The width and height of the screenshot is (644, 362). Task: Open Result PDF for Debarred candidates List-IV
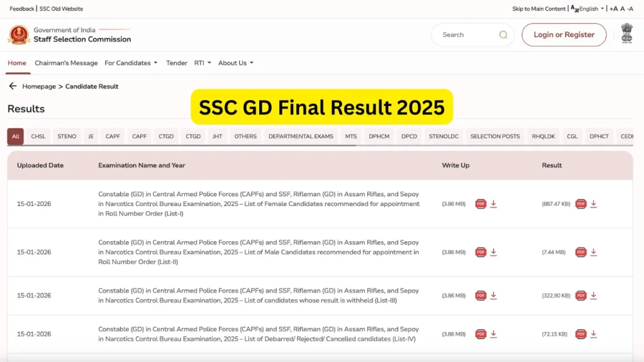[x=580, y=334]
